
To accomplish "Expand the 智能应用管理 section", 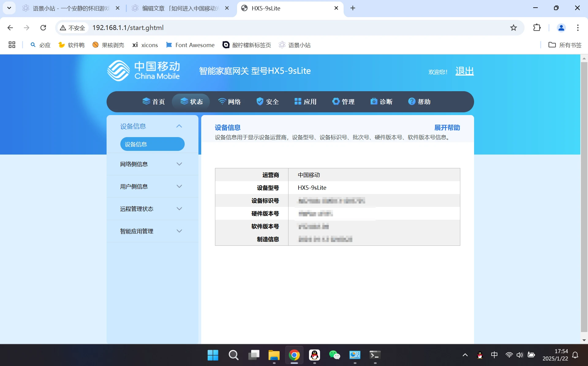I will [152, 231].
